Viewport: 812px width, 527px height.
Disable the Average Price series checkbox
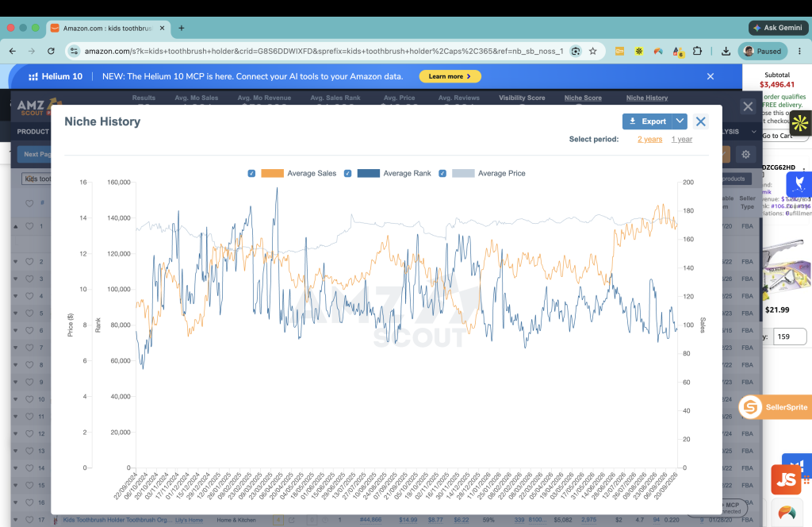click(442, 174)
